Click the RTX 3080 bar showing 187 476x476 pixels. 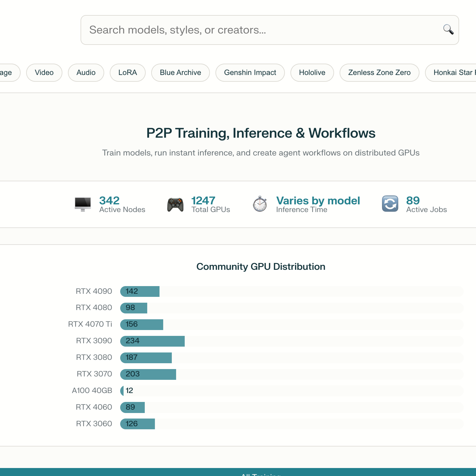[x=146, y=358]
